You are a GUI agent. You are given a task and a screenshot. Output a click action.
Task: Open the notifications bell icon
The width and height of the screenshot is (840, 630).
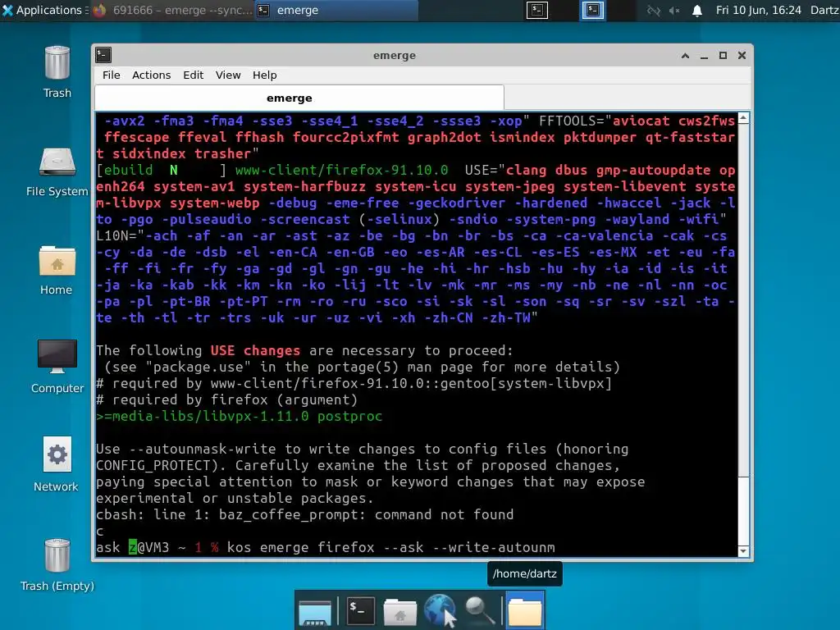pyautogui.click(x=697, y=11)
